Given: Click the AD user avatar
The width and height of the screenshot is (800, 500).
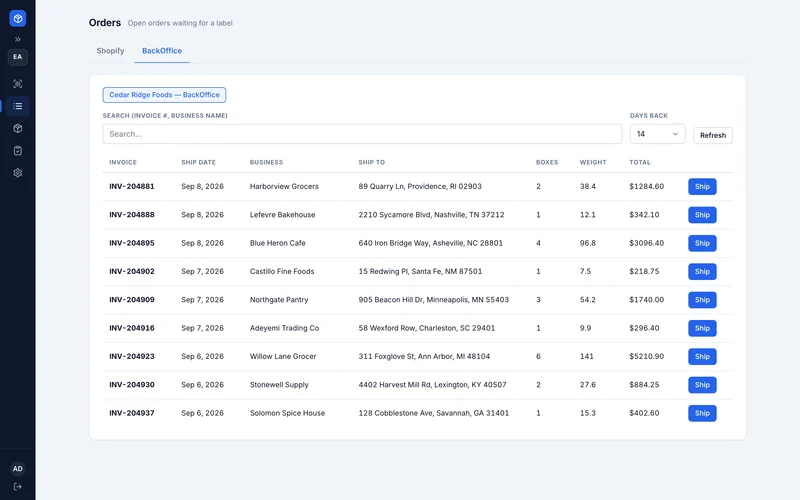Looking at the screenshot, I should 18,468.
